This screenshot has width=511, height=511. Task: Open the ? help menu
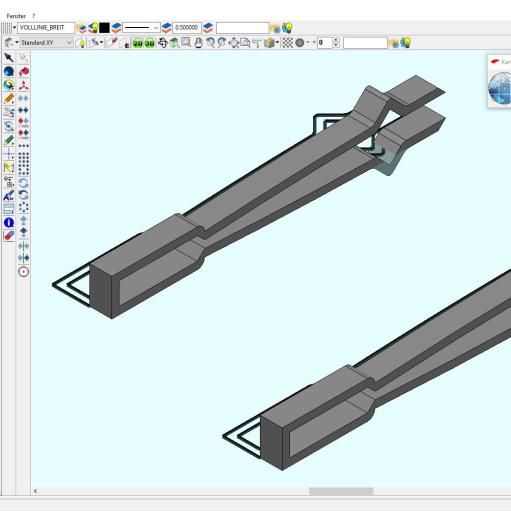(x=33, y=16)
